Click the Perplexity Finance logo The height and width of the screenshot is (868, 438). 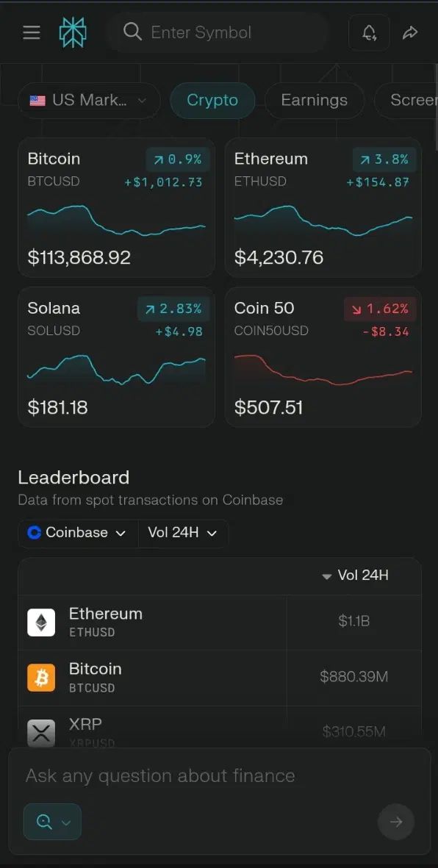point(73,32)
